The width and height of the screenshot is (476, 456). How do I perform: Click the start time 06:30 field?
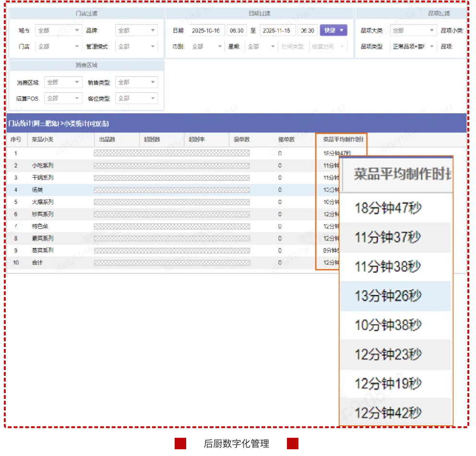[x=236, y=31]
